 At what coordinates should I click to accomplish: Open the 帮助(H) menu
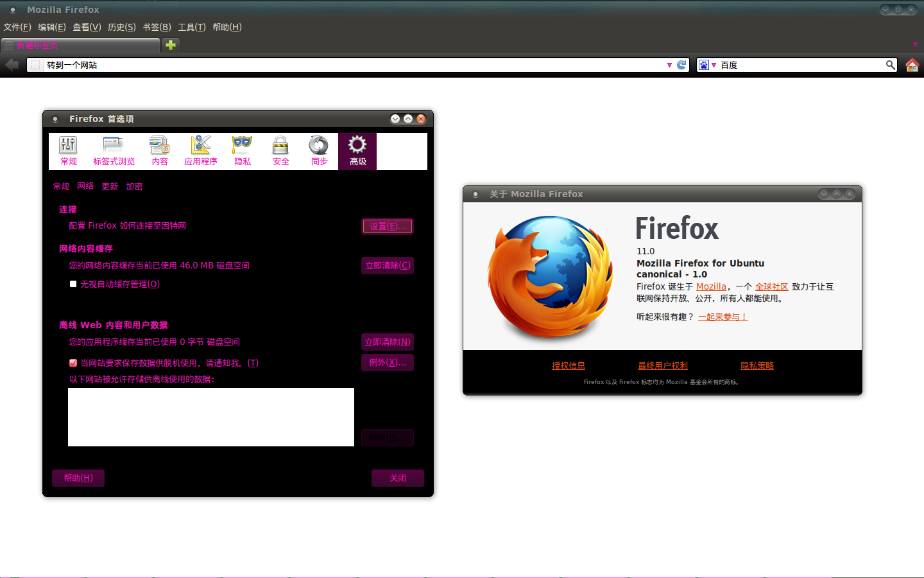coord(227,27)
